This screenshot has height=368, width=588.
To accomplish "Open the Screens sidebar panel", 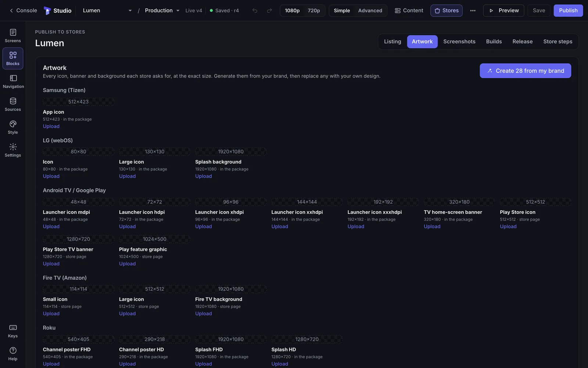I will pyautogui.click(x=13, y=36).
